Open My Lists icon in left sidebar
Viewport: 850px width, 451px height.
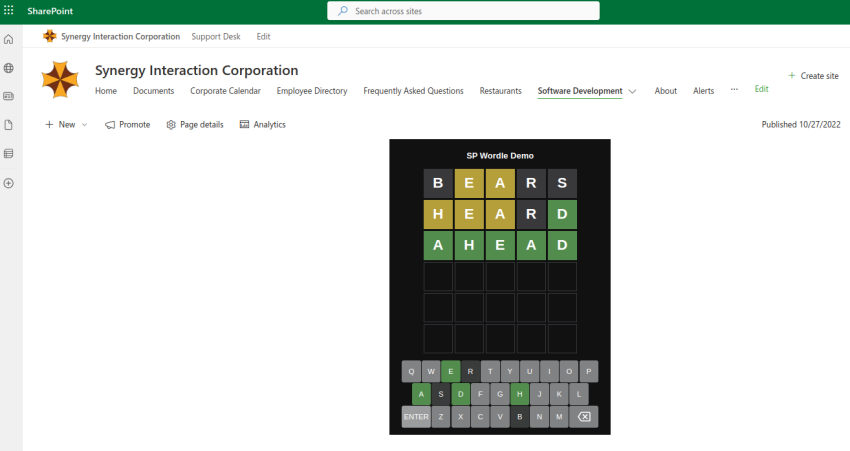pyautogui.click(x=9, y=154)
